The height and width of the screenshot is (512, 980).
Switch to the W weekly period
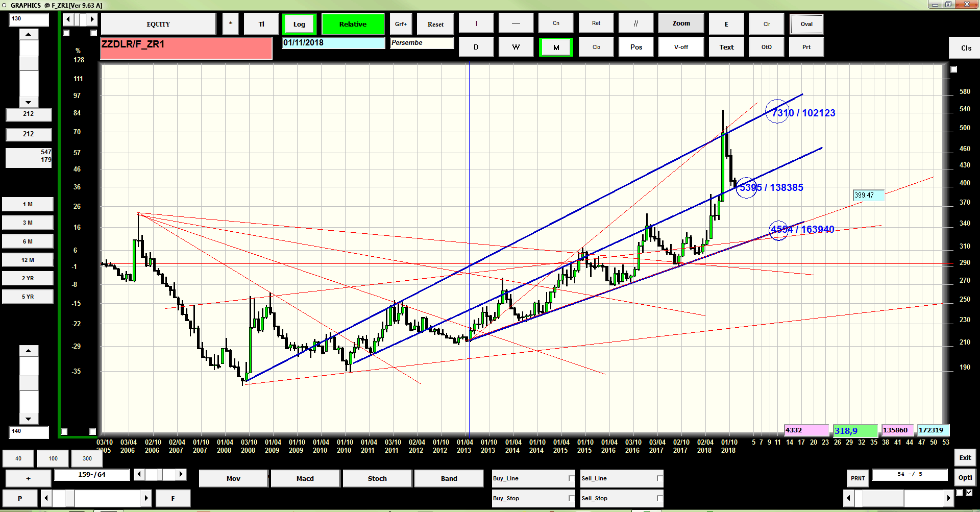click(516, 47)
